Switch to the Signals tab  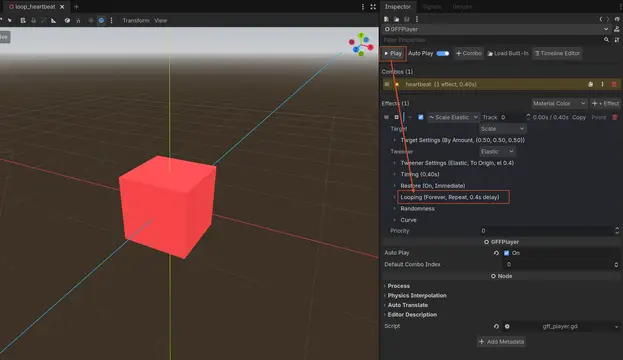431,7
